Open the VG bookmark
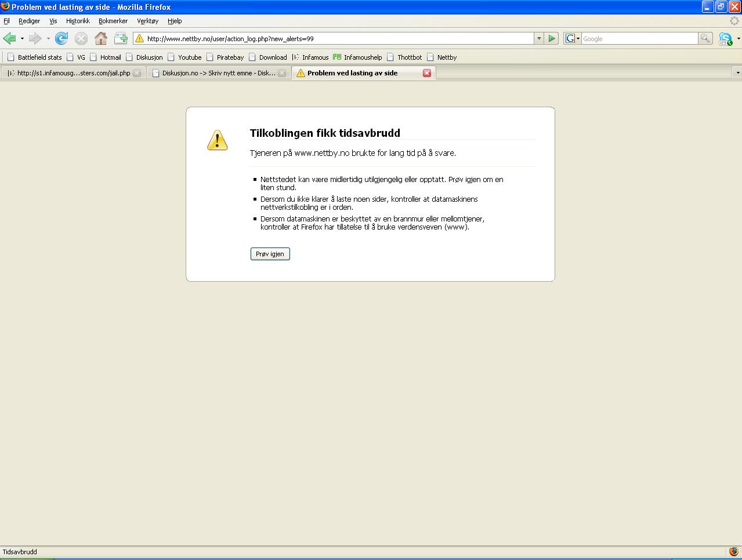The image size is (742, 560). (x=75, y=57)
